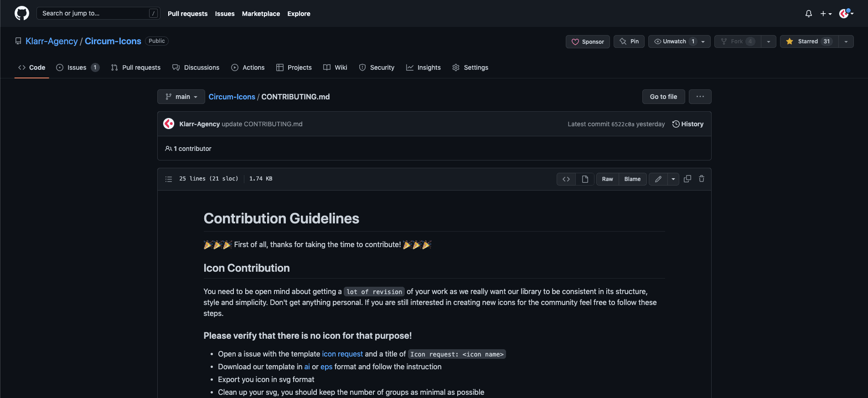Delete this file trash icon
The height and width of the screenshot is (398, 868).
coord(702,179)
